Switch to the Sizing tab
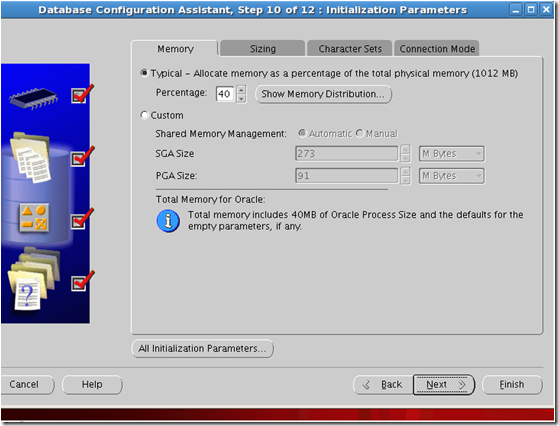The width and height of the screenshot is (559, 426). (x=263, y=48)
